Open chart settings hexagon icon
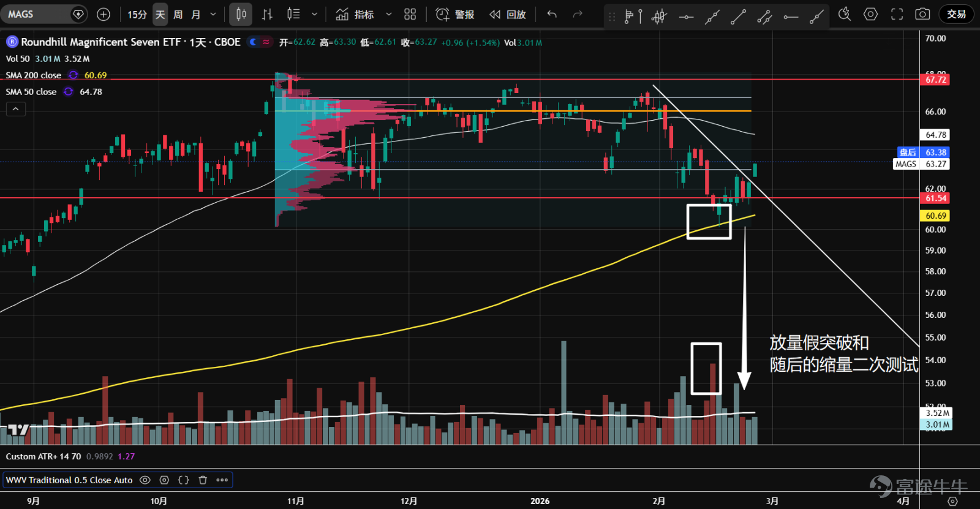Viewport: 980px width, 509px height. tap(870, 14)
